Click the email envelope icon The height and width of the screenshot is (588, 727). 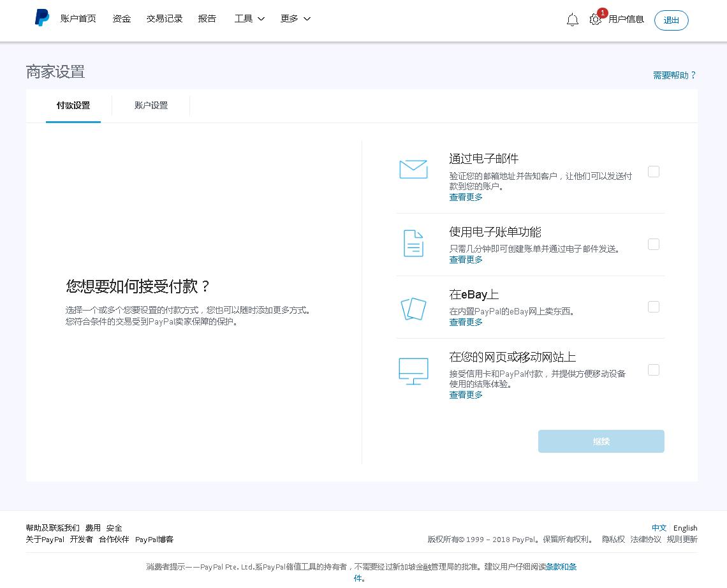413,169
